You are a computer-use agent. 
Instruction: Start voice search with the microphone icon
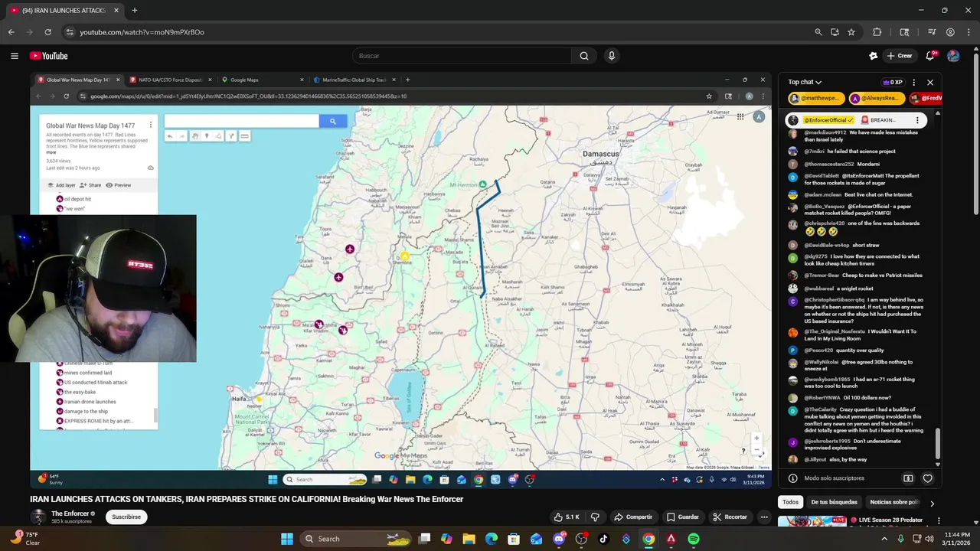(611, 56)
